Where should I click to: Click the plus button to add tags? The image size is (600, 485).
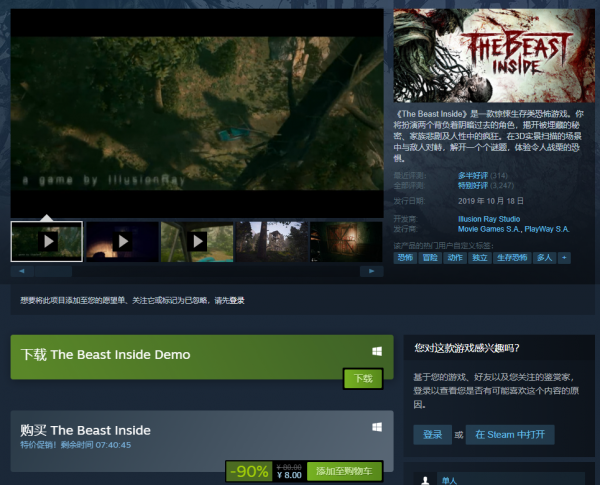[x=564, y=258]
